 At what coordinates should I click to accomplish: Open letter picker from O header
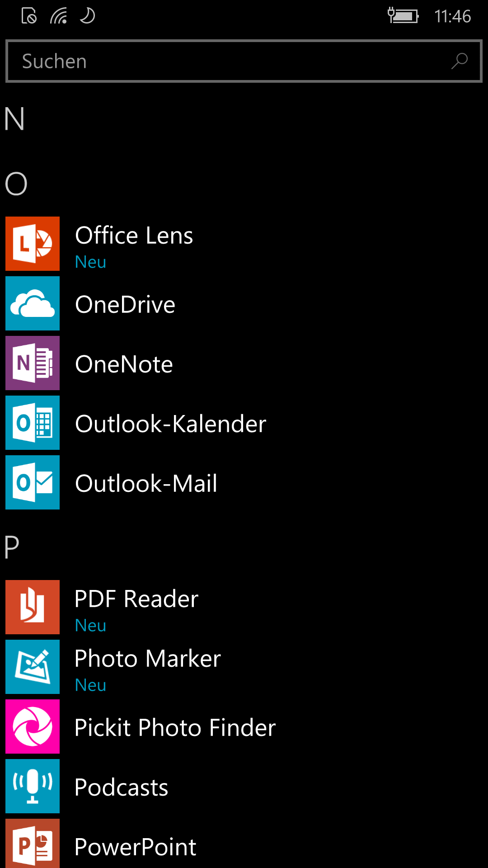[16, 184]
